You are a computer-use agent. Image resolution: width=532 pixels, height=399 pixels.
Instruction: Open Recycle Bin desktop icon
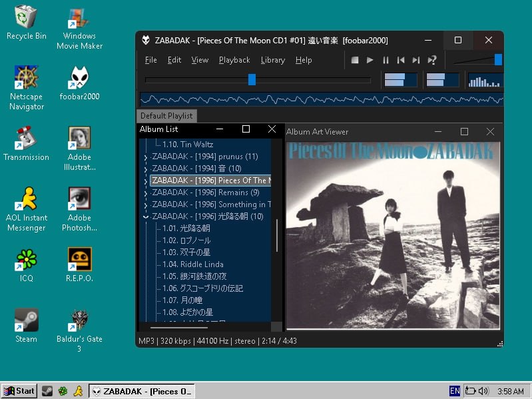[26, 23]
